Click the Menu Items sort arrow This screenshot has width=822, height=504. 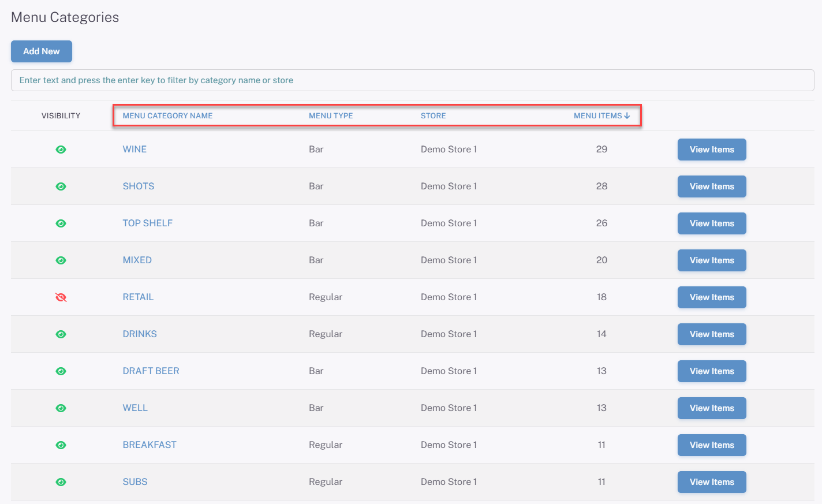pos(627,116)
